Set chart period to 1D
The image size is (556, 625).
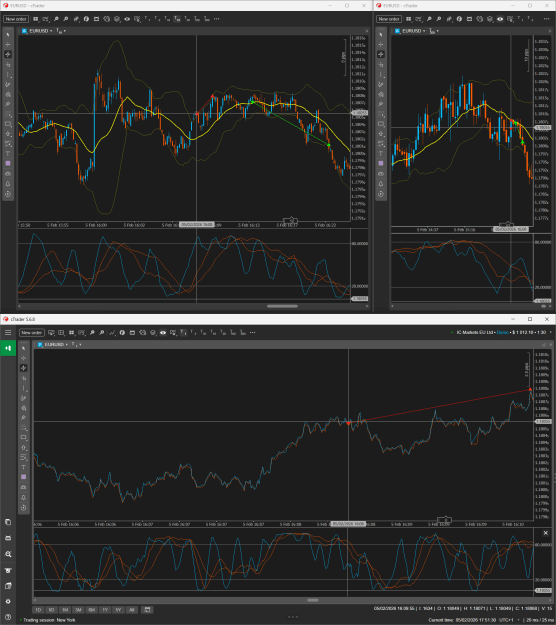pyautogui.click(x=38, y=610)
